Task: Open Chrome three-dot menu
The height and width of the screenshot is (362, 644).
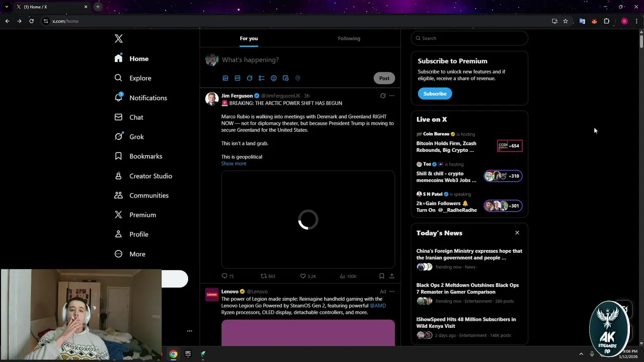Action: [x=637, y=21]
